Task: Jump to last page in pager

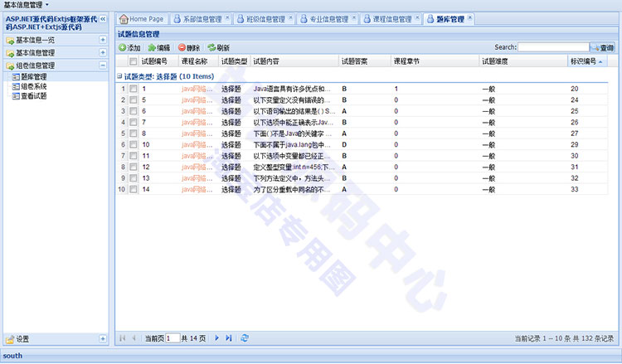Action: pyautogui.click(x=229, y=338)
